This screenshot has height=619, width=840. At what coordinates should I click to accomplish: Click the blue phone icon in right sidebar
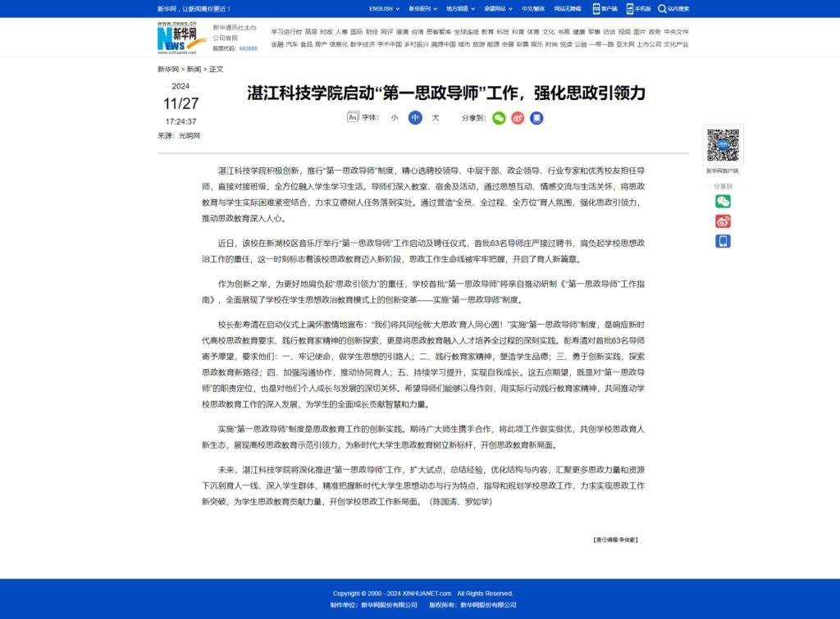click(723, 242)
